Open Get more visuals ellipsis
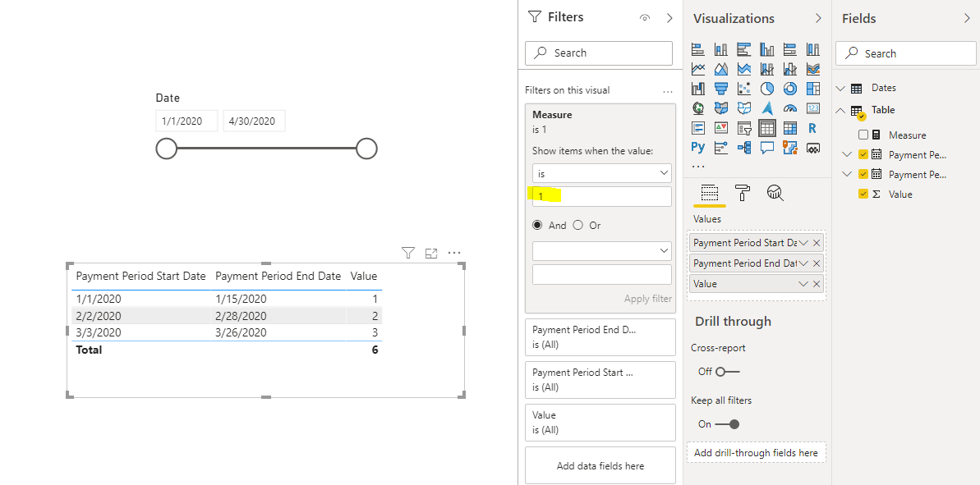The height and width of the screenshot is (485, 980). point(698,167)
